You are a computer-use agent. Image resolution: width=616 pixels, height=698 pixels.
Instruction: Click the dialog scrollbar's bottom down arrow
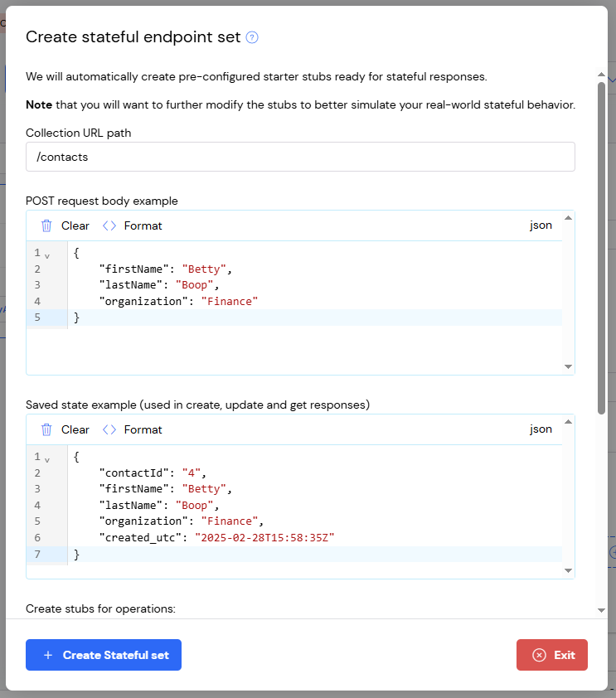click(601, 610)
